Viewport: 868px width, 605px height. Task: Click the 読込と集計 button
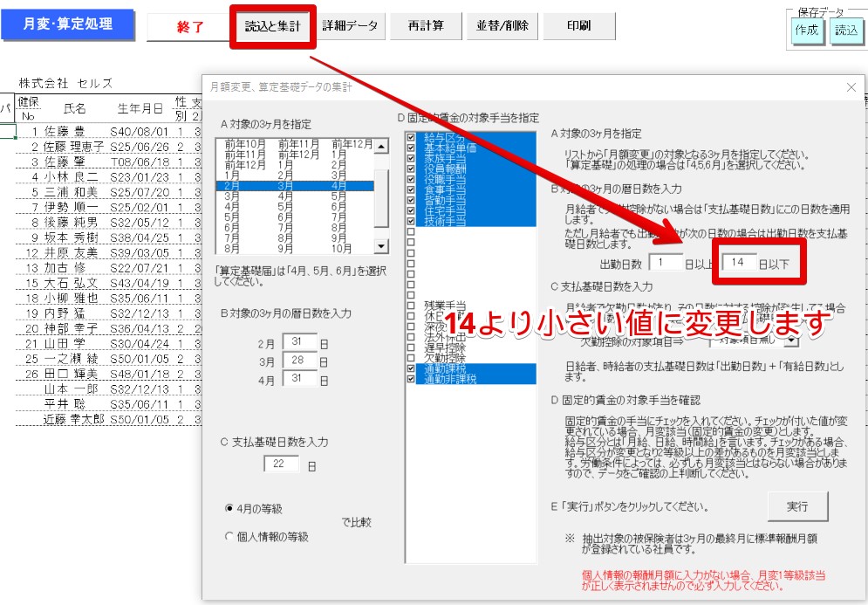(272, 26)
